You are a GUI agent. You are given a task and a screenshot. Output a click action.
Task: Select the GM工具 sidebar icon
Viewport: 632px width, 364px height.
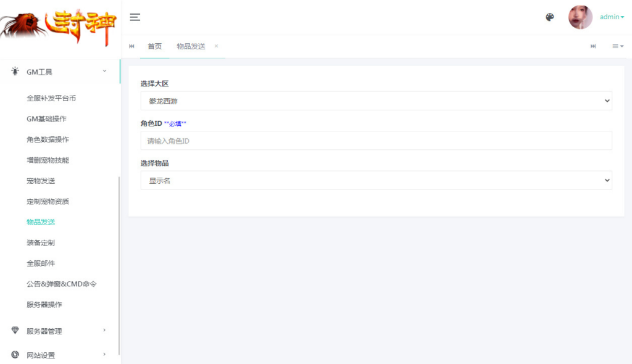coord(15,72)
